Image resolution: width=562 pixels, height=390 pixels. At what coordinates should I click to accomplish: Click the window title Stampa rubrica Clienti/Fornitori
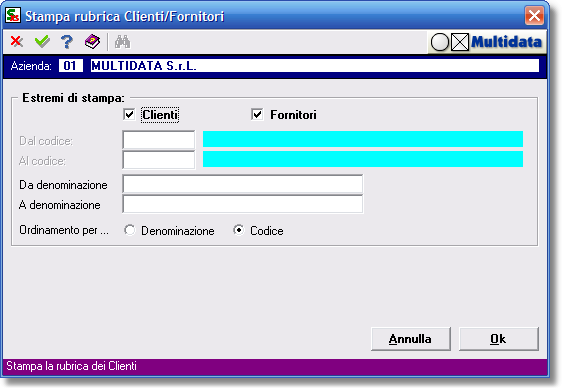point(125,16)
